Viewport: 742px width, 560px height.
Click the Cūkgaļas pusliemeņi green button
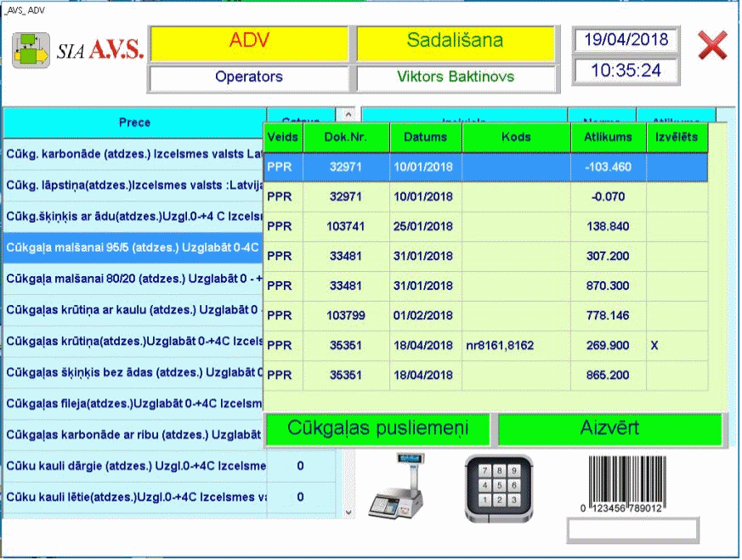(x=377, y=428)
